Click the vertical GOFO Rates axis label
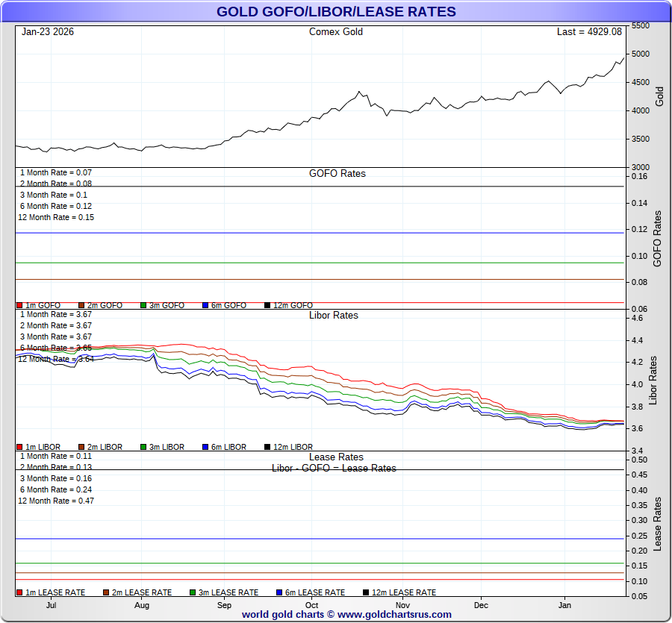This screenshot has width=672, height=623. click(x=656, y=239)
